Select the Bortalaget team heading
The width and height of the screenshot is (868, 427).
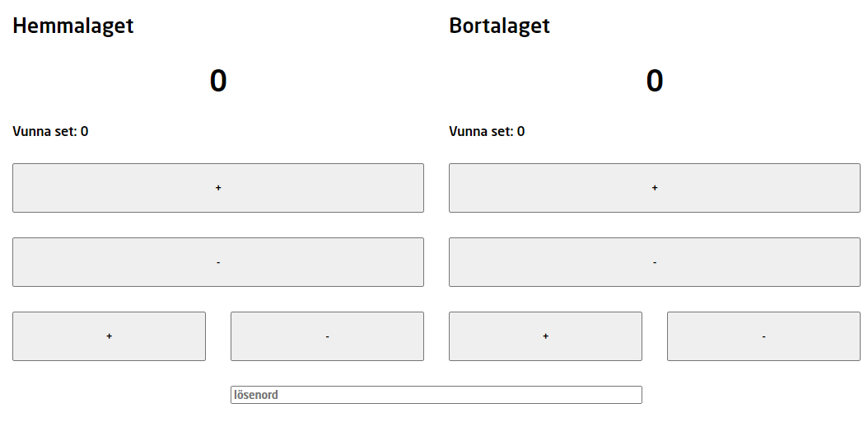499,26
